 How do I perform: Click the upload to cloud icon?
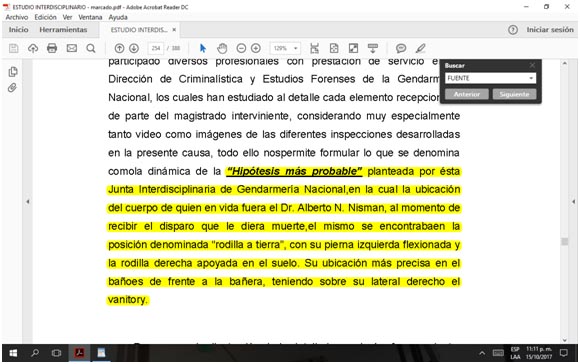tap(33, 48)
